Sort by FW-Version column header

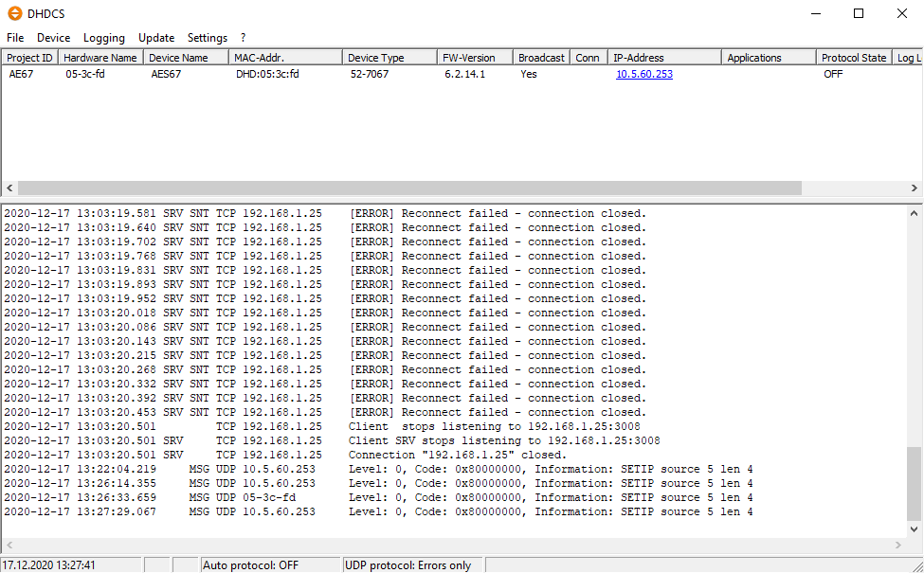476,58
